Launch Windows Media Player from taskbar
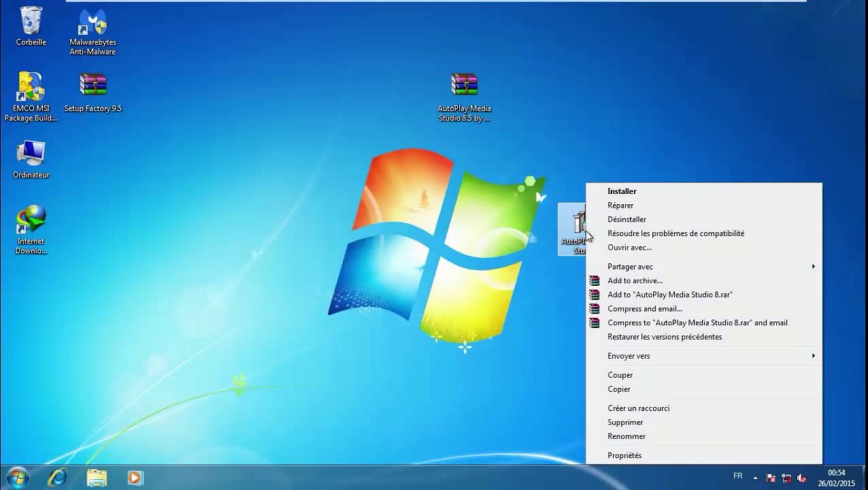868x490 pixels. click(x=135, y=478)
